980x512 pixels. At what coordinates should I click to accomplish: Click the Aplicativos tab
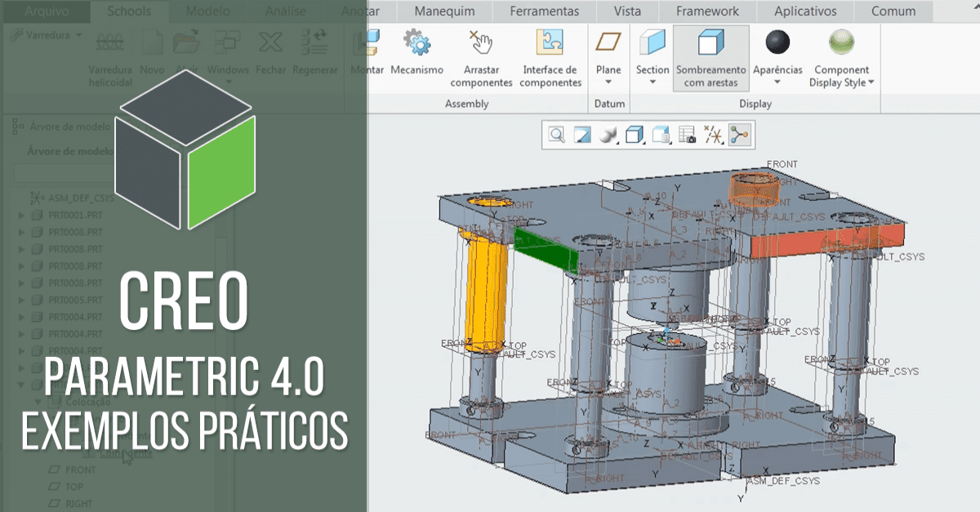tap(805, 11)
